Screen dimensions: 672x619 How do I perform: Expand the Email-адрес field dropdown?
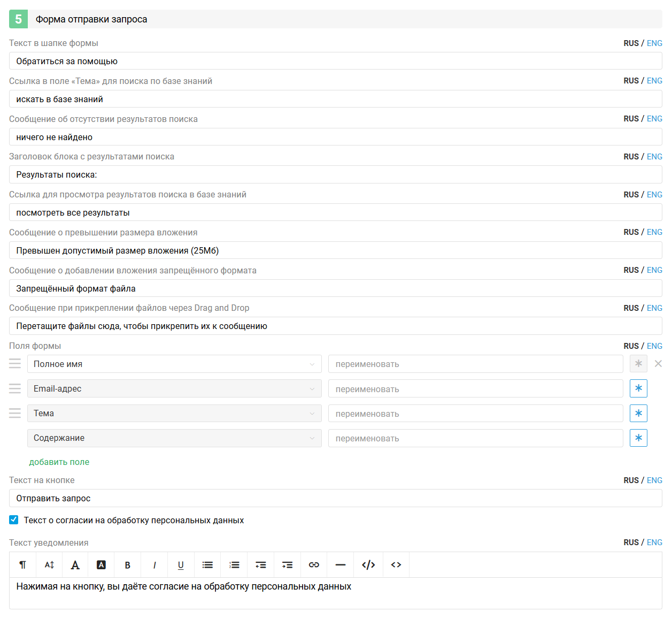tap(174, 388)
